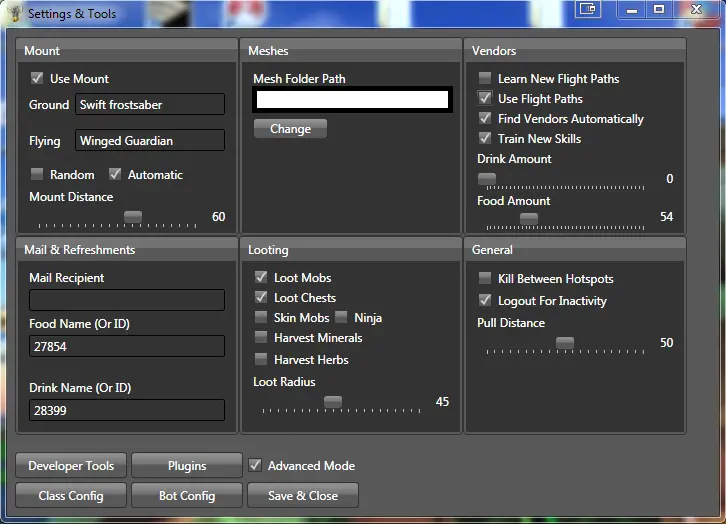Viewport: 726px width, 524px height.
Task: Uncheck the Advanced Mode checkbox
Action: (255, 465)
